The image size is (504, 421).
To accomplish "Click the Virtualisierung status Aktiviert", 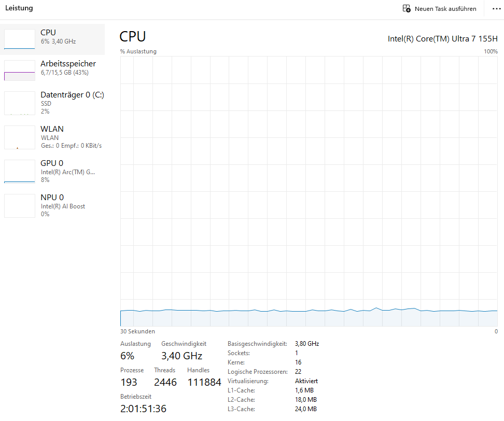I will 306,381.
